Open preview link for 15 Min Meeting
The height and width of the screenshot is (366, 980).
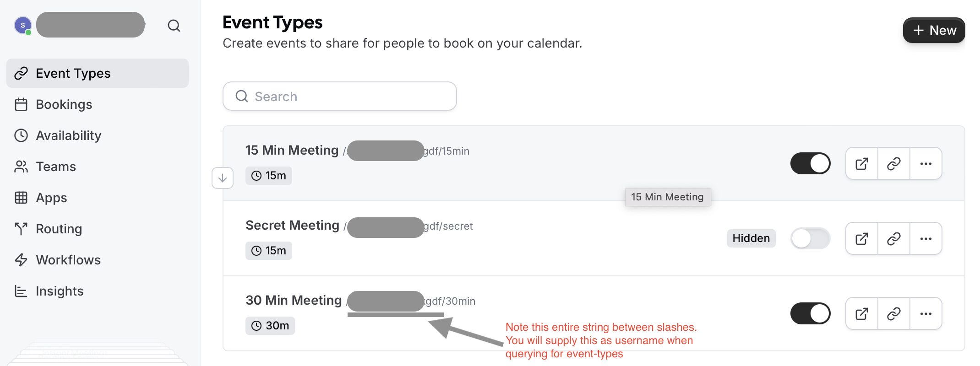pyautogui.click(x=862, y=163)
